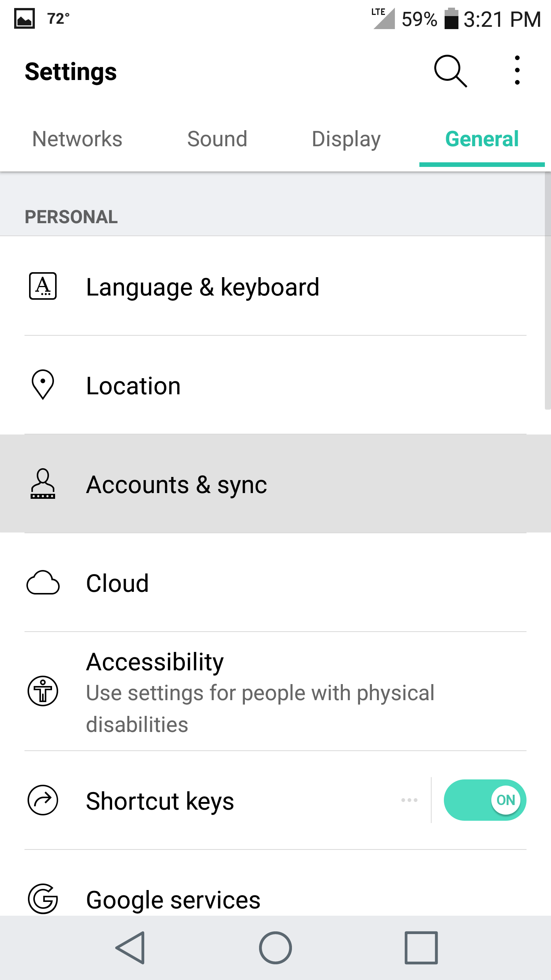Viewport: 551px width, 980px height.
Task: Tap the Location pin icon
Action: coord(43,385)
